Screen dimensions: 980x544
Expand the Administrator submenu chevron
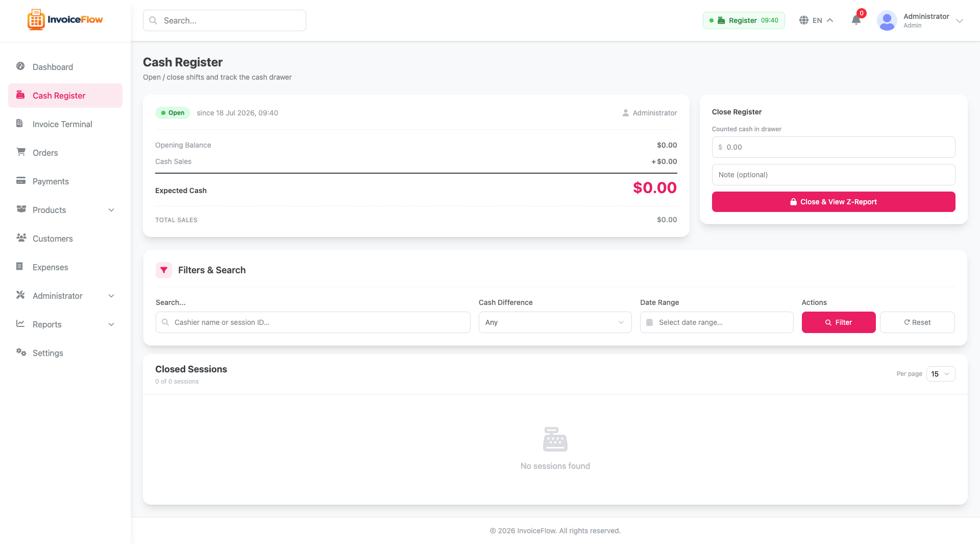click(111, 296)
